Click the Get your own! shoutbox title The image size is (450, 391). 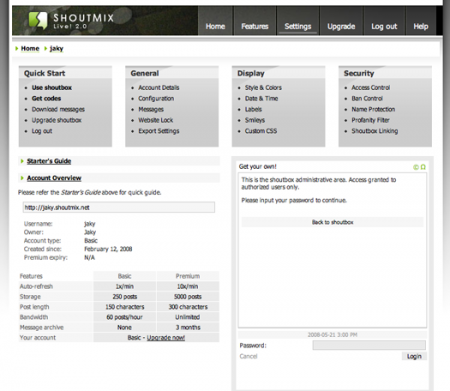click(257, 167)
